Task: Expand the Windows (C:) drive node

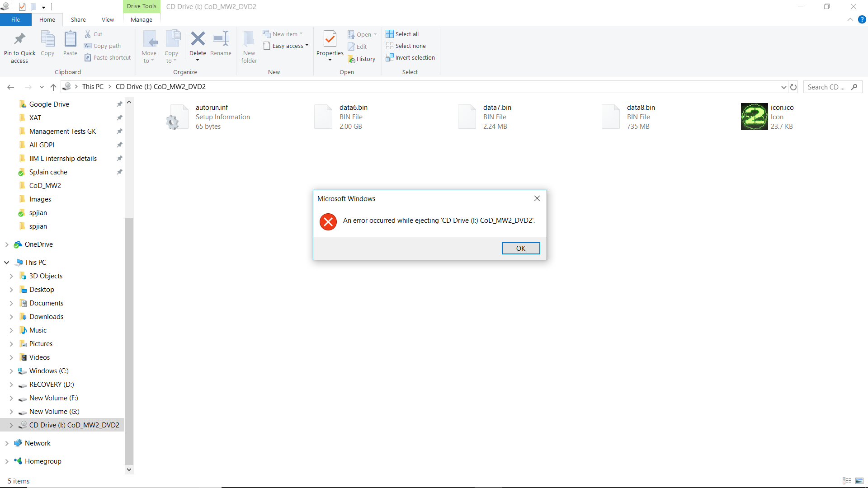Action: [11, 371]
